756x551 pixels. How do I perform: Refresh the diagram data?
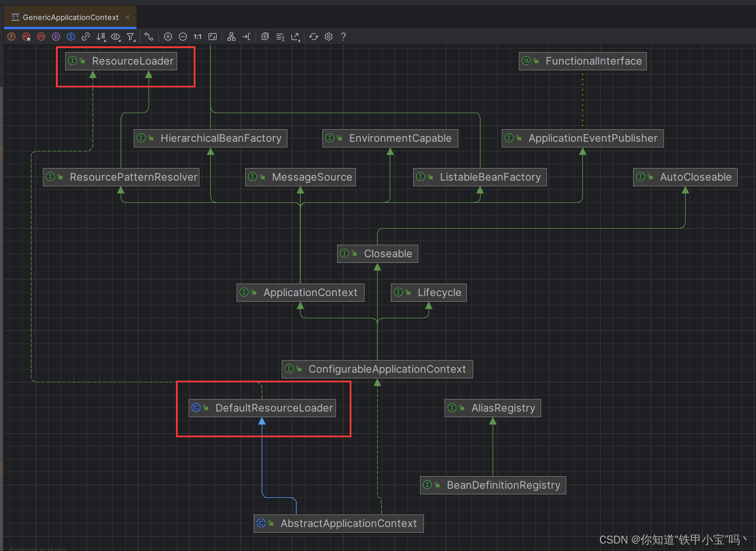pyautogui.click(x=314, y=37)
